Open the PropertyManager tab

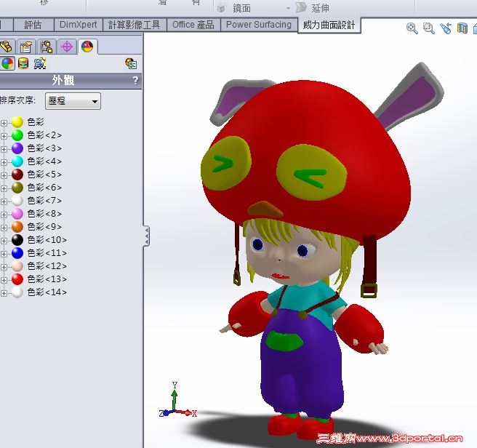point(26,47)
